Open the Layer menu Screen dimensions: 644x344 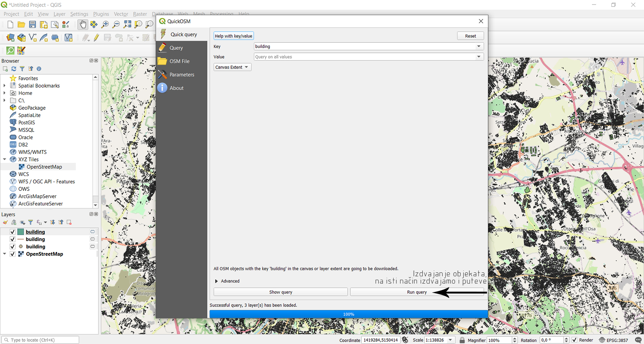pos(59,14)
